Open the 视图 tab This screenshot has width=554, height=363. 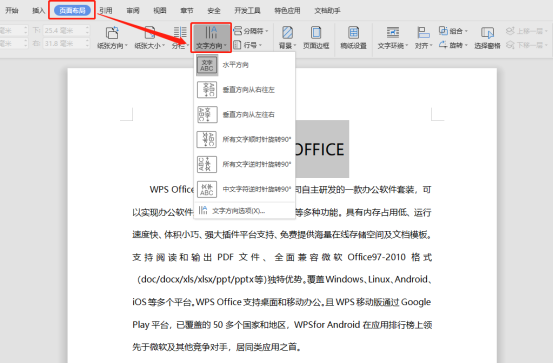coord(160,11)
